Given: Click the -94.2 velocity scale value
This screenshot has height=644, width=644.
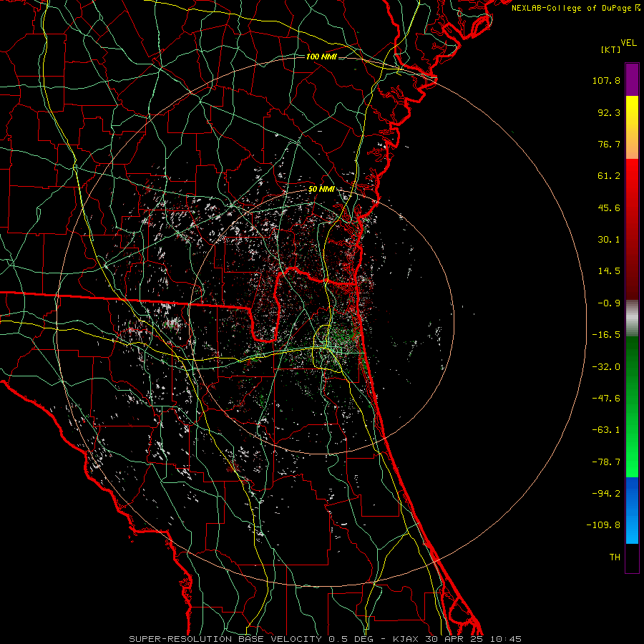Looking at the screenshot, I should coord(606,494).
